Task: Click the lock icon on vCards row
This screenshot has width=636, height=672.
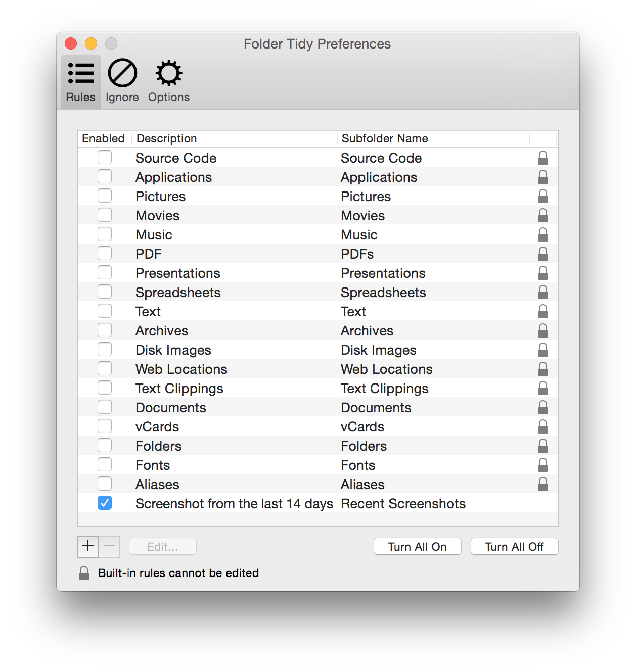Action: click(543, 426)
